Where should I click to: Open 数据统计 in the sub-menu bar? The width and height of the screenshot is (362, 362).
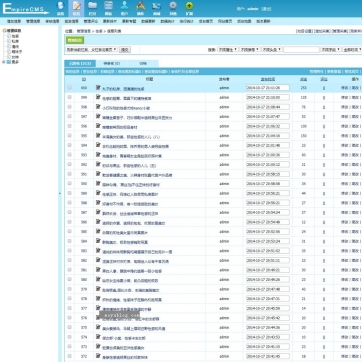(x=167, y=21)
